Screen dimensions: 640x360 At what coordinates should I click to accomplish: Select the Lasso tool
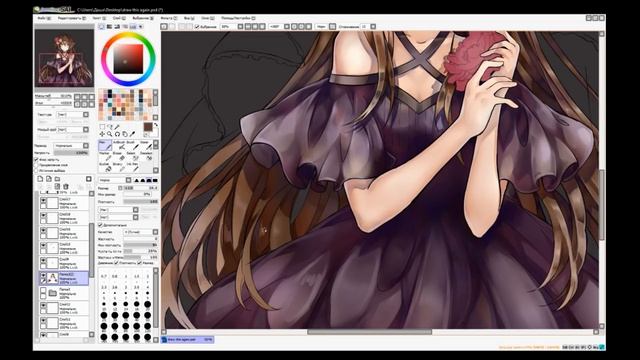(x=109, y=127)
